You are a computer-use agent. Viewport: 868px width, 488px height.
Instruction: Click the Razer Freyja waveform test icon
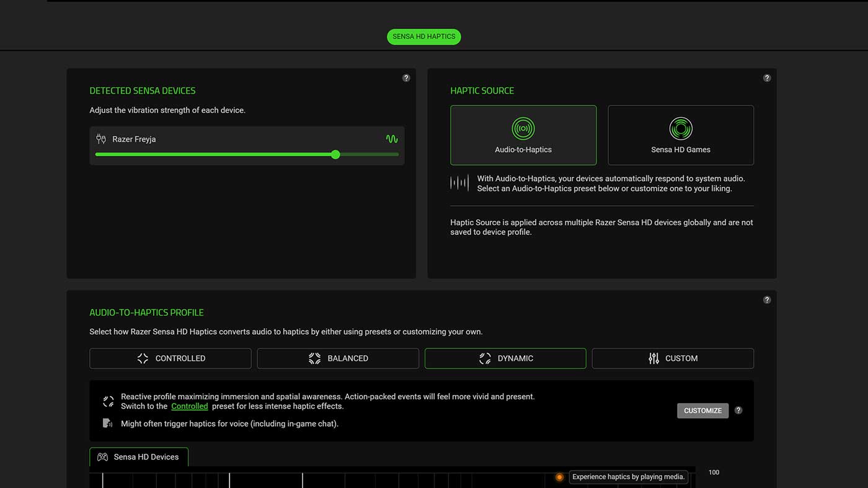[x=392, y=139]
